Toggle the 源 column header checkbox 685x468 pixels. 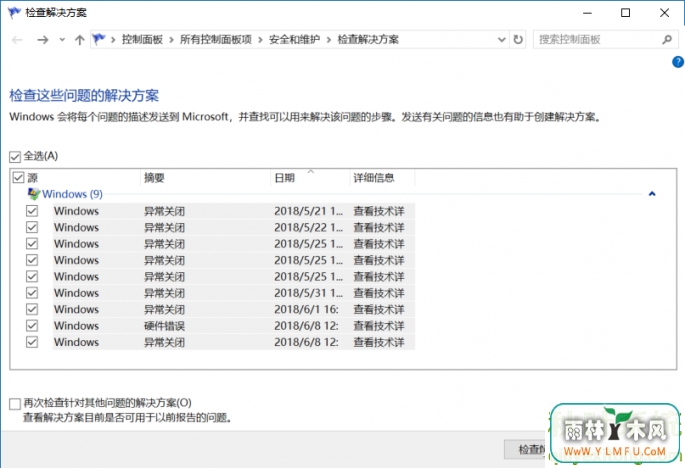click(18, 177)
